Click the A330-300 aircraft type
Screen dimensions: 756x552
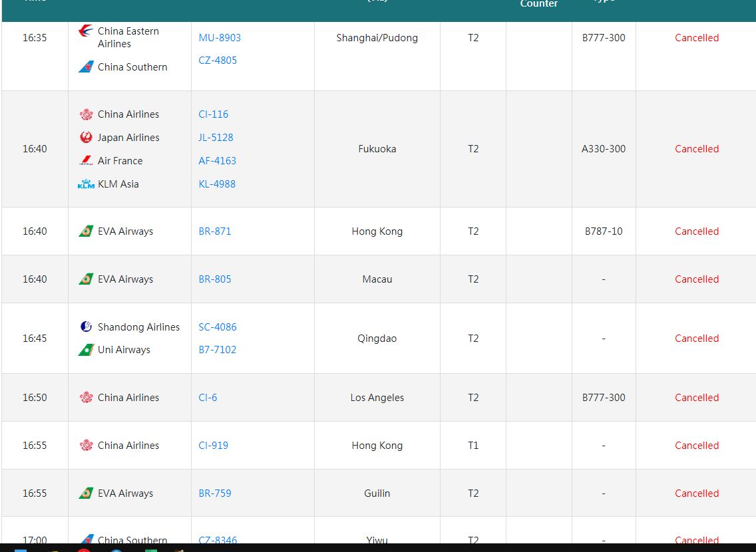pos(603,149)
